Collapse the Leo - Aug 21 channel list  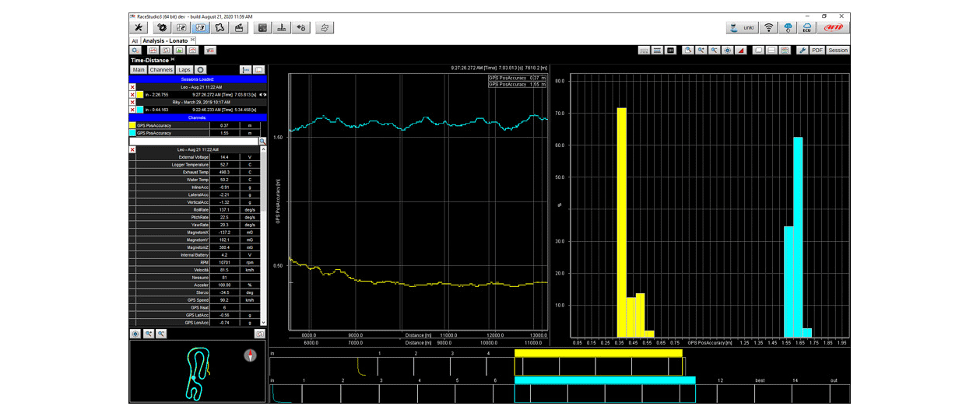[132, 149]
